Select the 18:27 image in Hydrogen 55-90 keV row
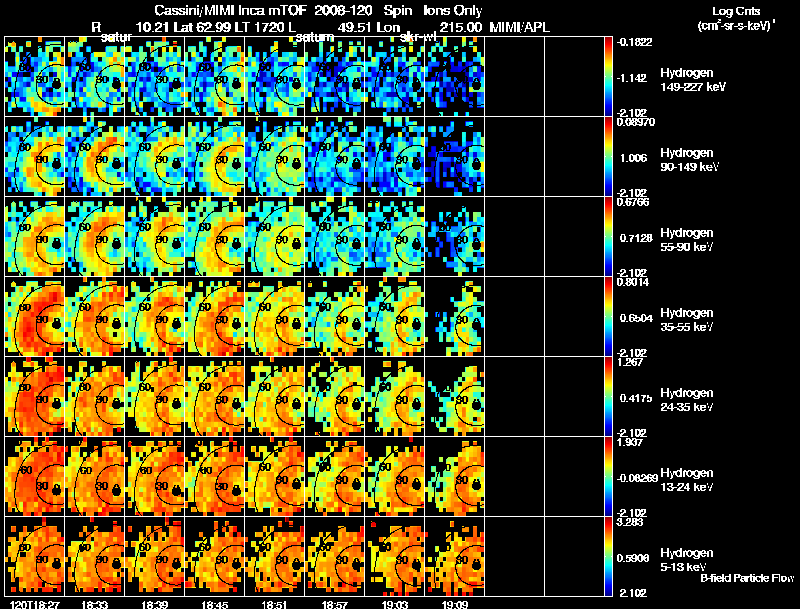 35,237
